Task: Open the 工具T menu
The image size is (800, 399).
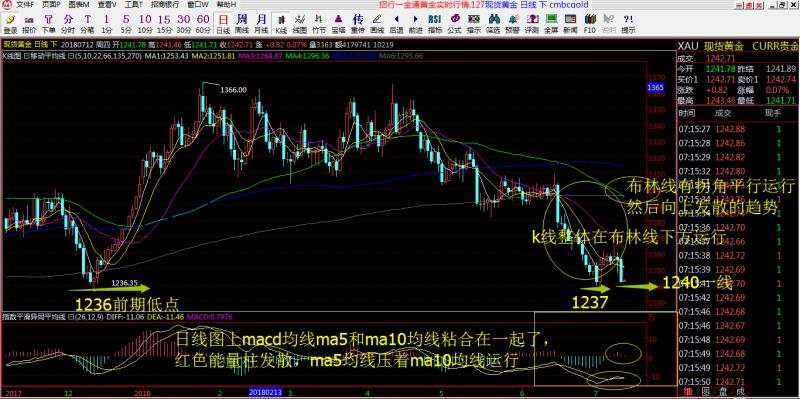Action: point(134,5)
